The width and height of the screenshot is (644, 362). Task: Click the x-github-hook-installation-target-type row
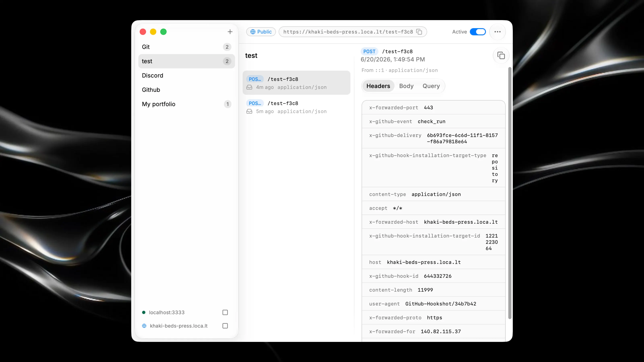pos(433,168)
